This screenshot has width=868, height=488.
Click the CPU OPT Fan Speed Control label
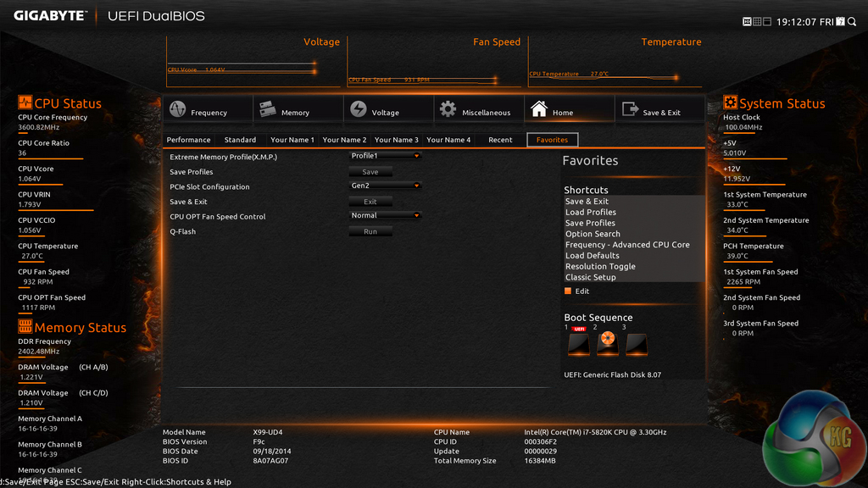point(218,217)
